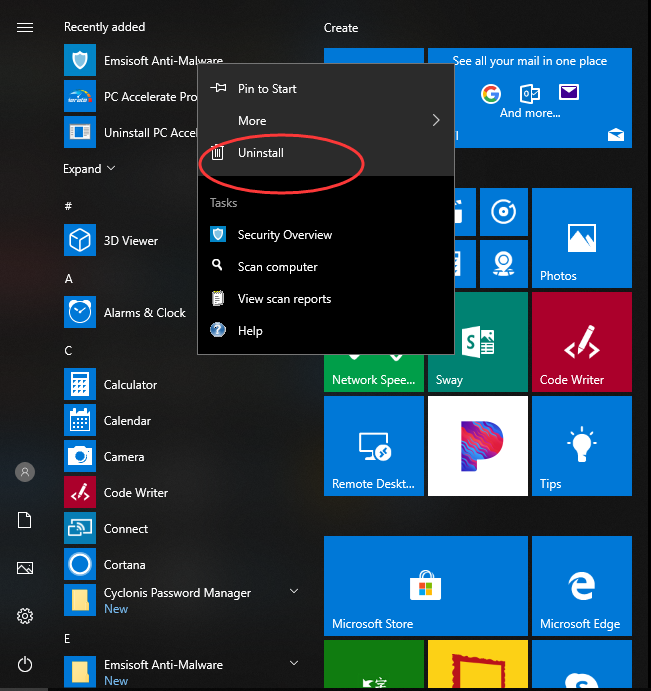Image resolution: width=651 pixels, height=691 pixels.
Task: Launch the Camera app icon
Action: pyautogui.click(x=80, y=456)
